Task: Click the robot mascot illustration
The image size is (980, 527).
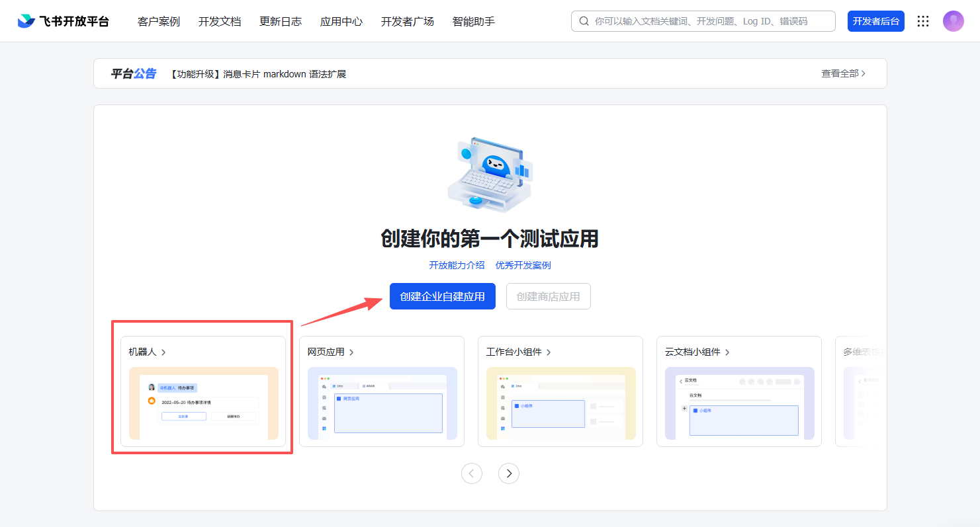Action: point(490,174)
